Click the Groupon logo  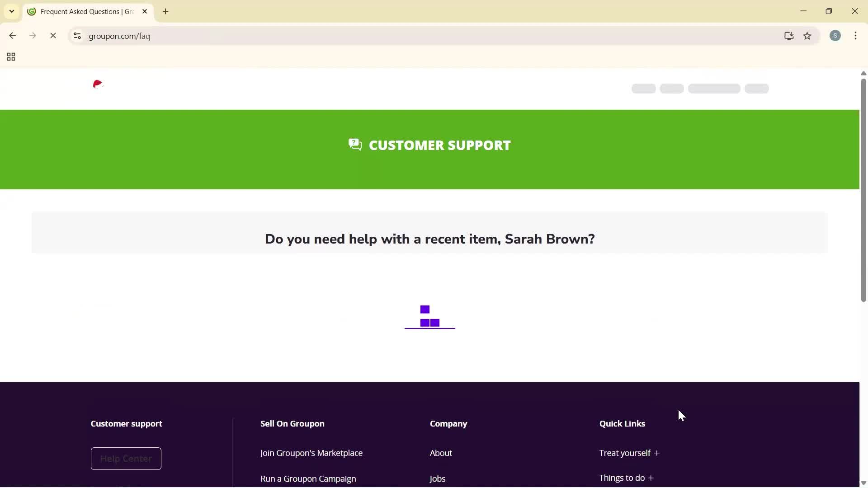click(98, 85)
